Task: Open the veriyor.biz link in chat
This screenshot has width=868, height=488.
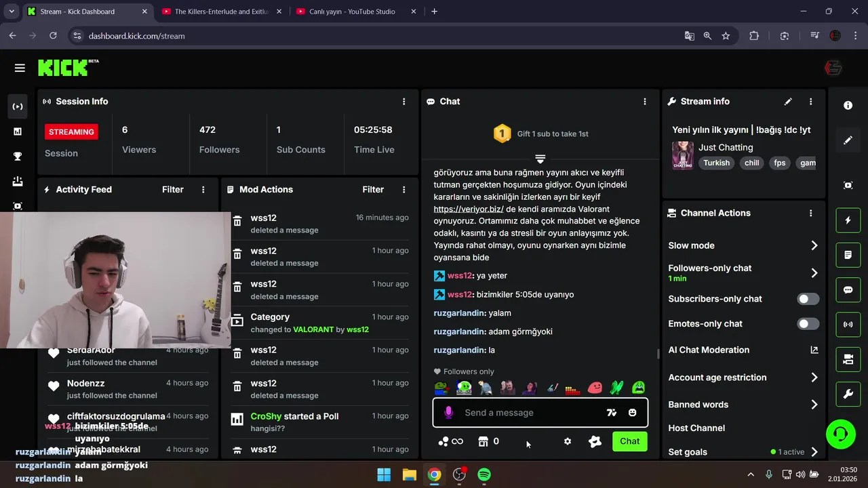Action: coord(469,209)
